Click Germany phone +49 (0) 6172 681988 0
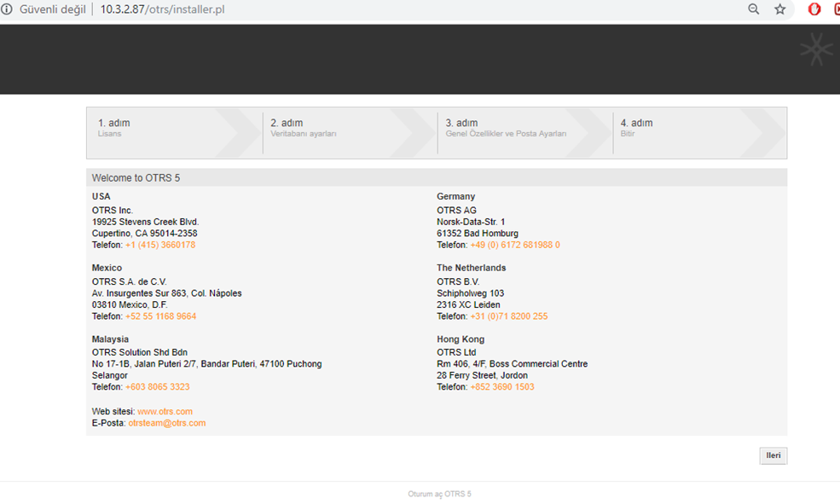 pyautogui.click(x=515, y=245)
